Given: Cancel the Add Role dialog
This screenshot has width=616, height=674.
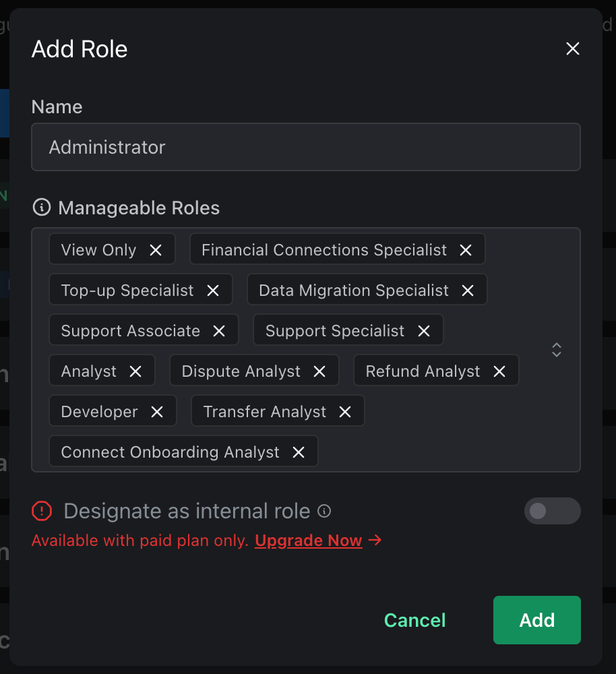Looking at the screenshot, I should point(414,620).
